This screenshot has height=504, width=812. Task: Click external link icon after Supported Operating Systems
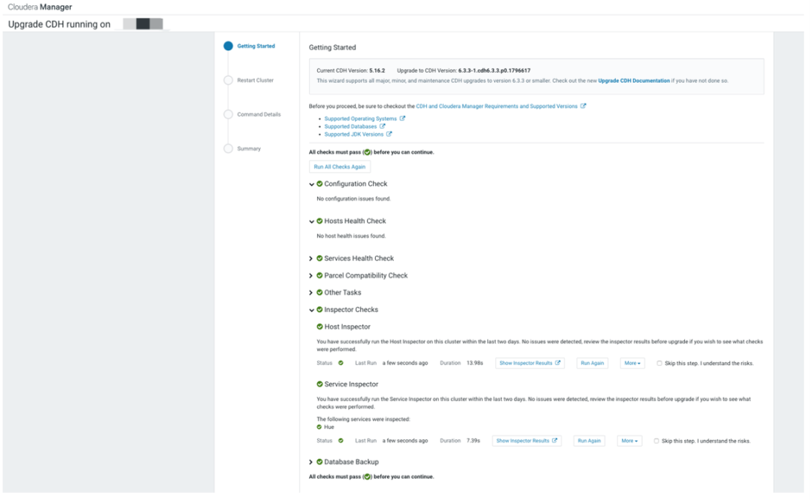[x=402, y=118]
